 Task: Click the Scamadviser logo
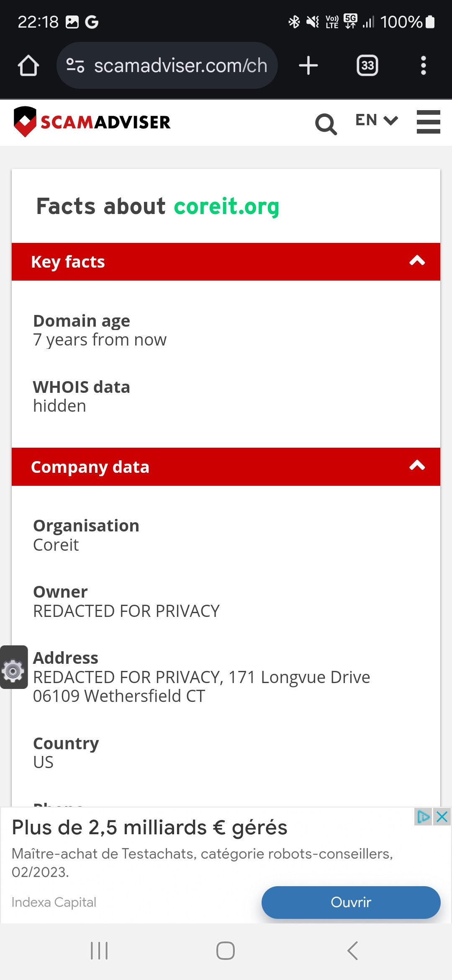(92, 122)
